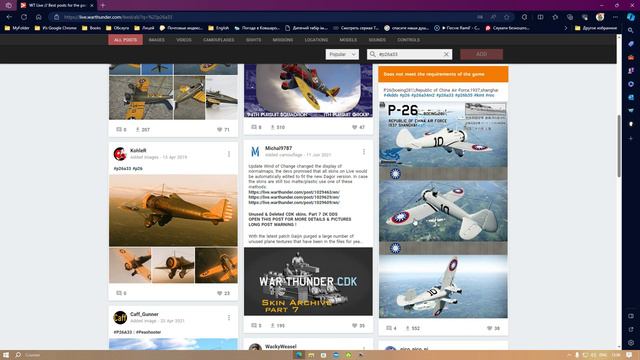The width and height of the screenshot is (640, 360).
Task: Open KohleR's user profile link
Action: 138,151
